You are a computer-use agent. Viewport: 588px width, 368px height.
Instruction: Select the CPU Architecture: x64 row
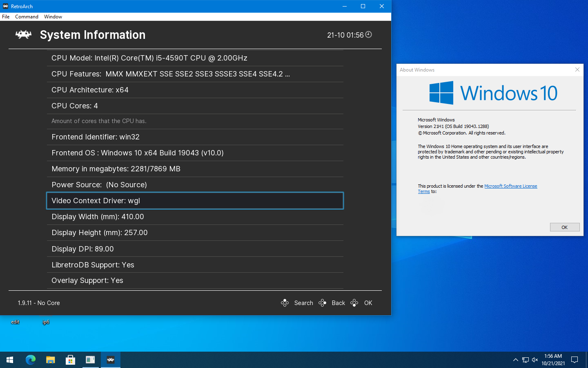[x=195, y=90]
